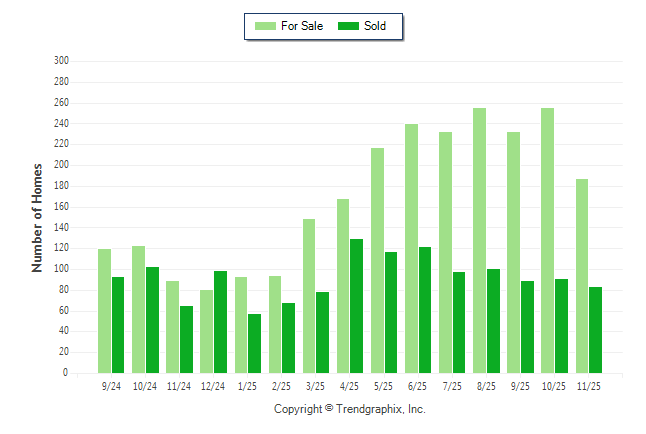This screenshot has height=434, width=646.
Task: Click the 7/25 x-axis label
Action: [452, 385]
